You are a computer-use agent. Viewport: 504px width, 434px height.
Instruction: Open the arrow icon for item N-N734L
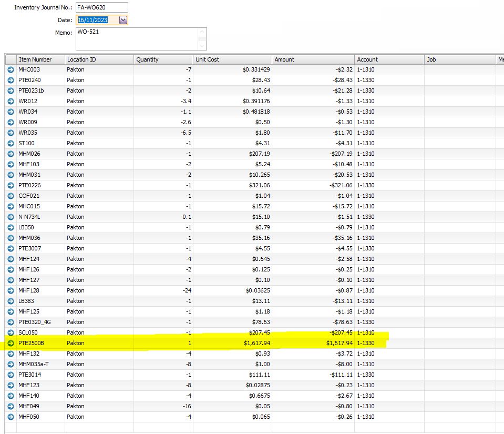[11, 217]
